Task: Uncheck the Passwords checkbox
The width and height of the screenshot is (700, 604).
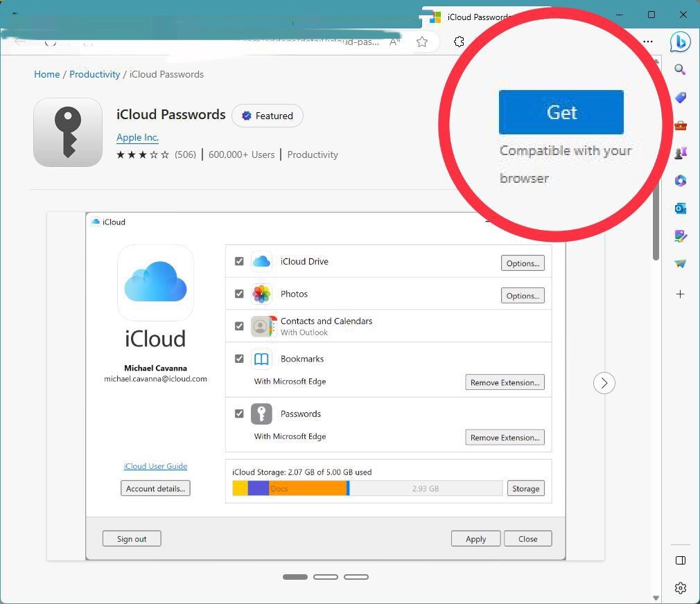Action: click(239, 414)
